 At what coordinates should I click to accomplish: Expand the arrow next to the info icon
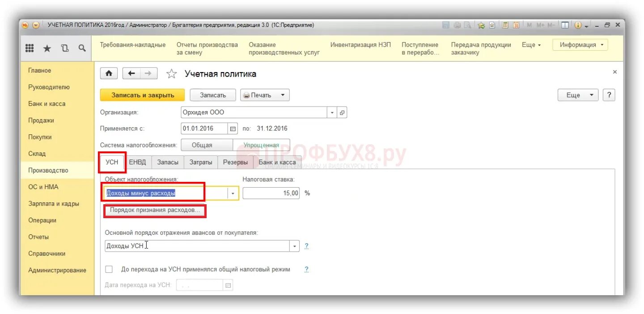(x=586, y=26)
